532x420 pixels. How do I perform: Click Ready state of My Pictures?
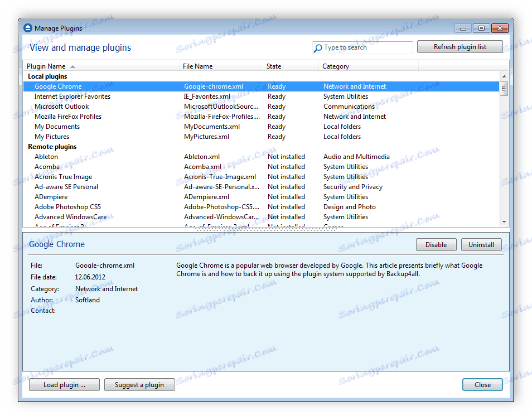click(x=277, y=137)
